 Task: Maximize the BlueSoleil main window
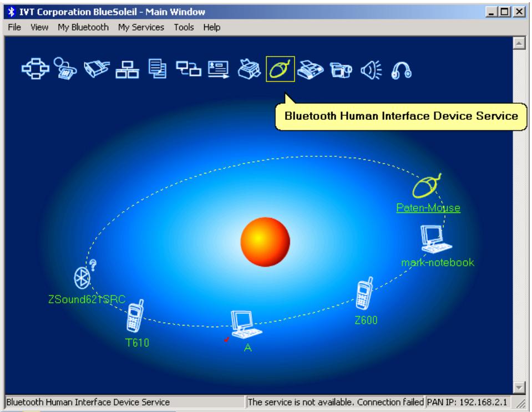point(504,12)
